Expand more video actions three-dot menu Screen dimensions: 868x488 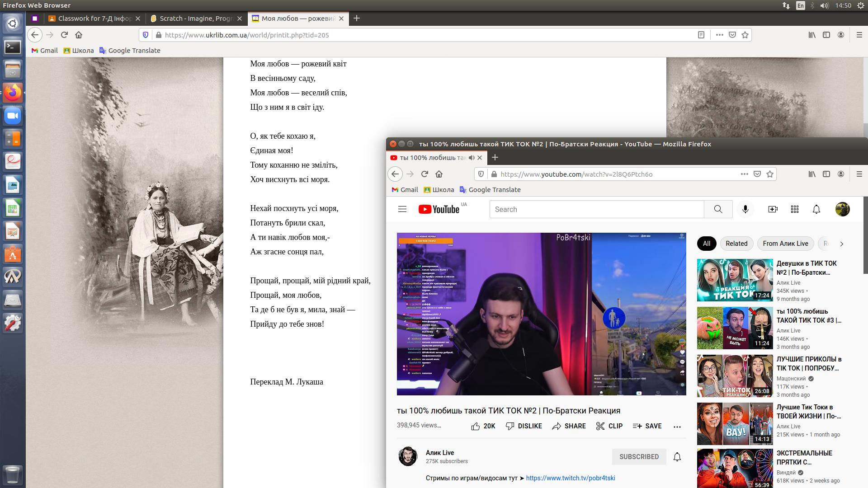coord(677,426)
